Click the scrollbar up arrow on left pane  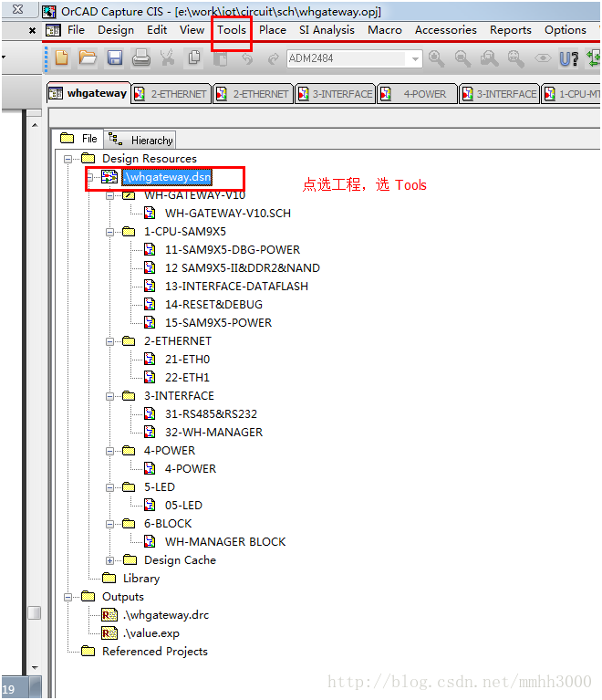[35, 125]
